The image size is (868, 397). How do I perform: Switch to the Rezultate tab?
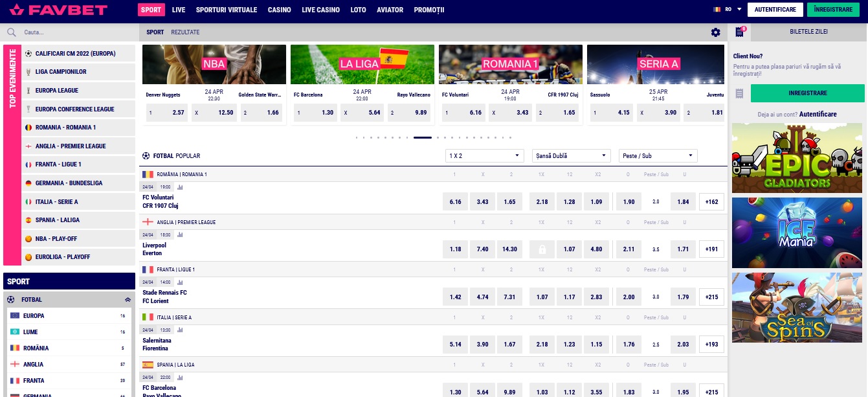point(185,32)
